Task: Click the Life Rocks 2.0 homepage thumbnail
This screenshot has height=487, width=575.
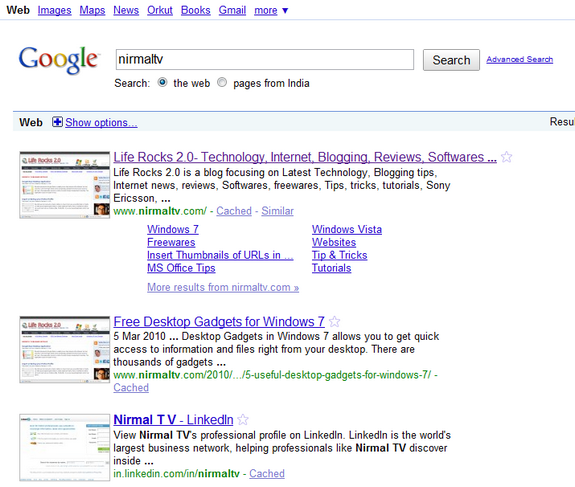Action: pos(65,185)
